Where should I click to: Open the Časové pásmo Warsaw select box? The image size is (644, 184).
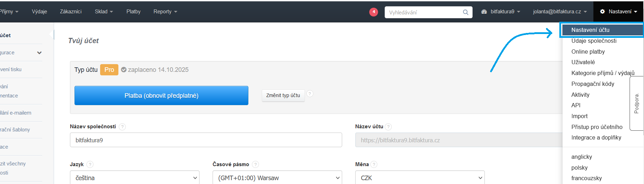click(277, 178)
